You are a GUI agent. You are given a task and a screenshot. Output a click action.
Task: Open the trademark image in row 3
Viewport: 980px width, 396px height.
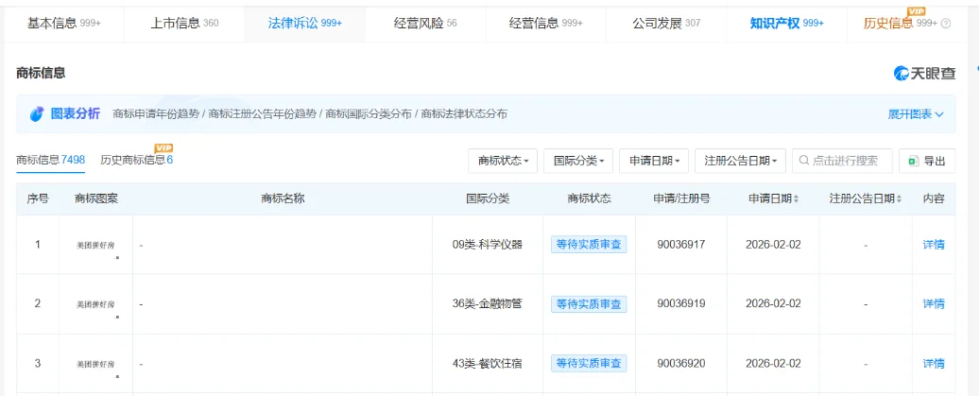tap(96, 364)
